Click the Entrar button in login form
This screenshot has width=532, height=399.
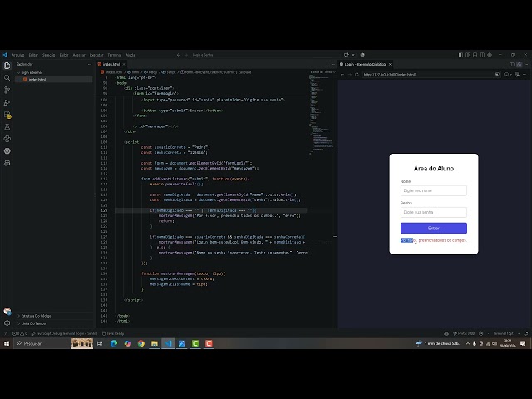(x=434, y=229)
